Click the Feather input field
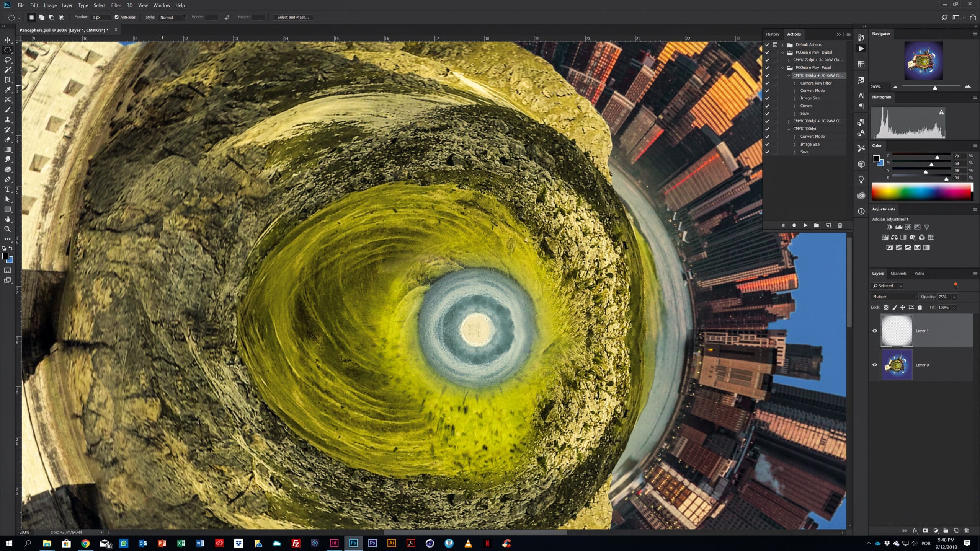This screenshot has width=980, height=551. click(x=100, y=17)
